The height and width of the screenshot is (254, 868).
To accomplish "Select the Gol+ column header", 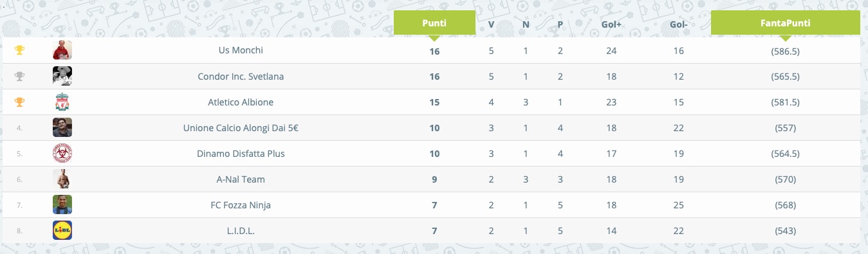I will point(611,24).
